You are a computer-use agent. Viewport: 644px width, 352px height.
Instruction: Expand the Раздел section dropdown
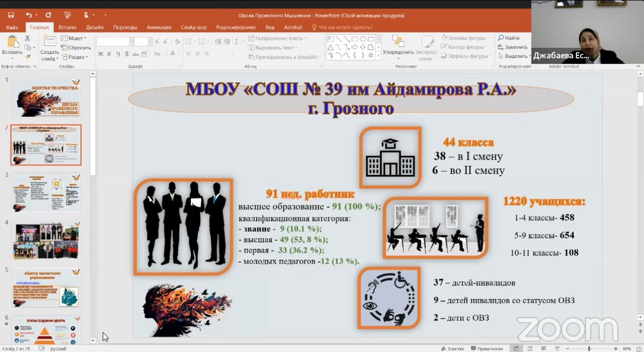(x=73, y=57)
